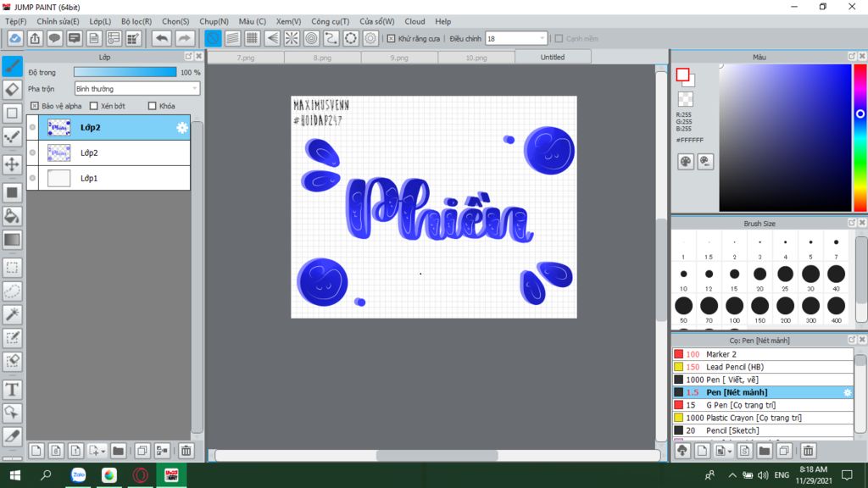Viewport: 868px width, 488px height.
Task: Click the horizontal canvas scrollbar
Action: 437,455
